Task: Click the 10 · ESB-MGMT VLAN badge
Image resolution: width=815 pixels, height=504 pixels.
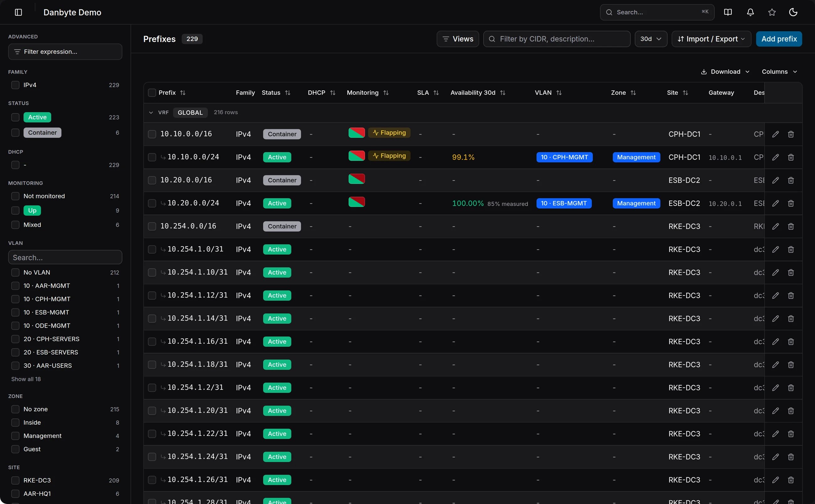Action: click(564, 203)
